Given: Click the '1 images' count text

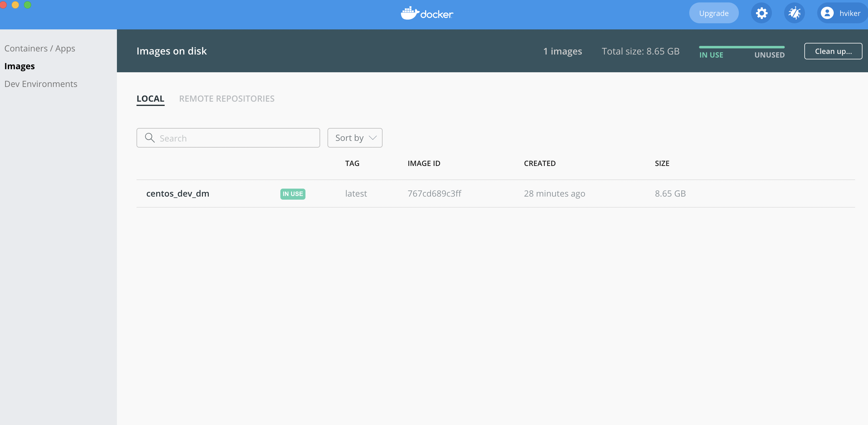Looking at the screenshot, I should (562, 51).
